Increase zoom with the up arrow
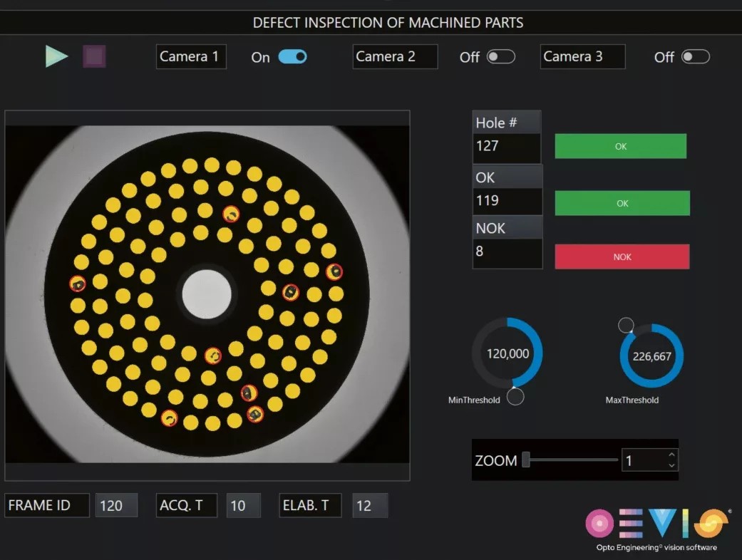 [671, 455]
